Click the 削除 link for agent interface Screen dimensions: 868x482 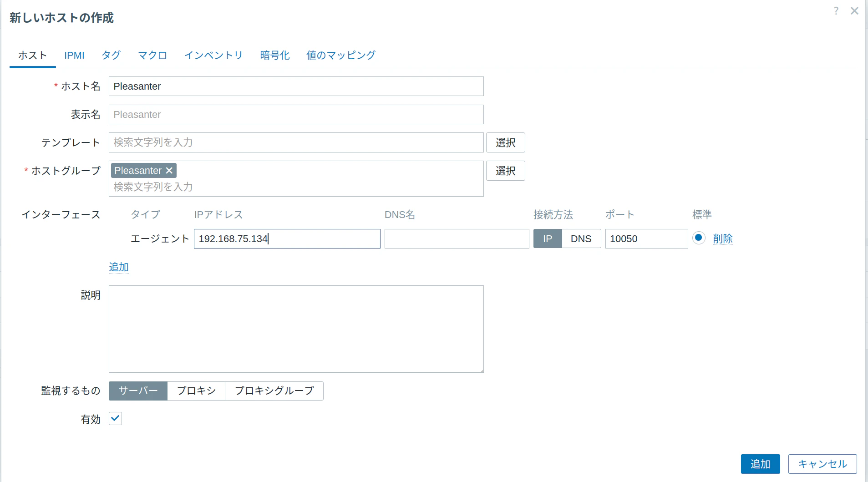(723, 239)
